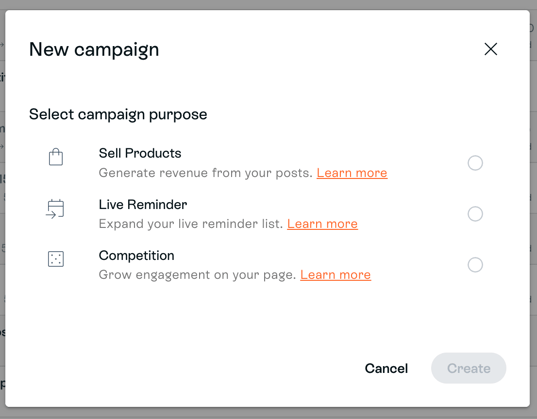Click 'Generate revenue from your posts' description

tap(205, 173)
